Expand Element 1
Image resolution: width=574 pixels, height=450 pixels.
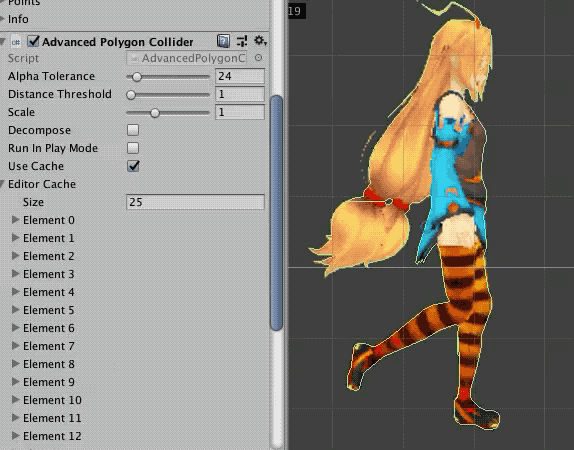coord(15,238)
